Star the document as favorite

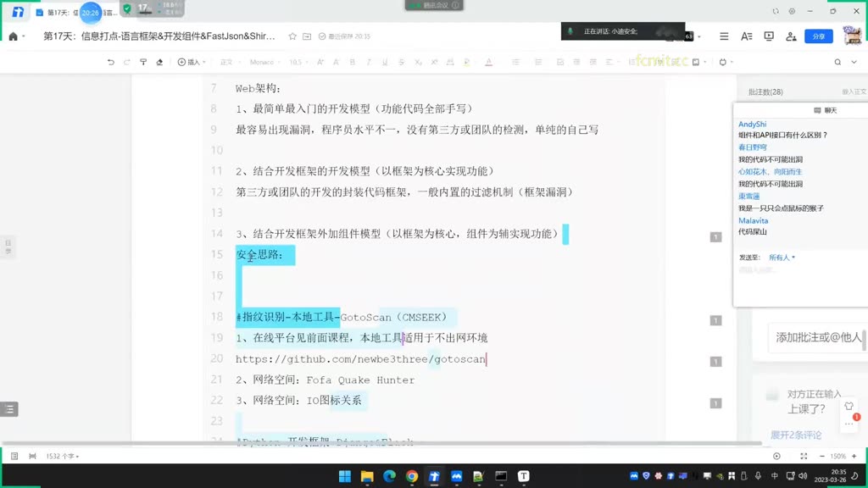292,36
